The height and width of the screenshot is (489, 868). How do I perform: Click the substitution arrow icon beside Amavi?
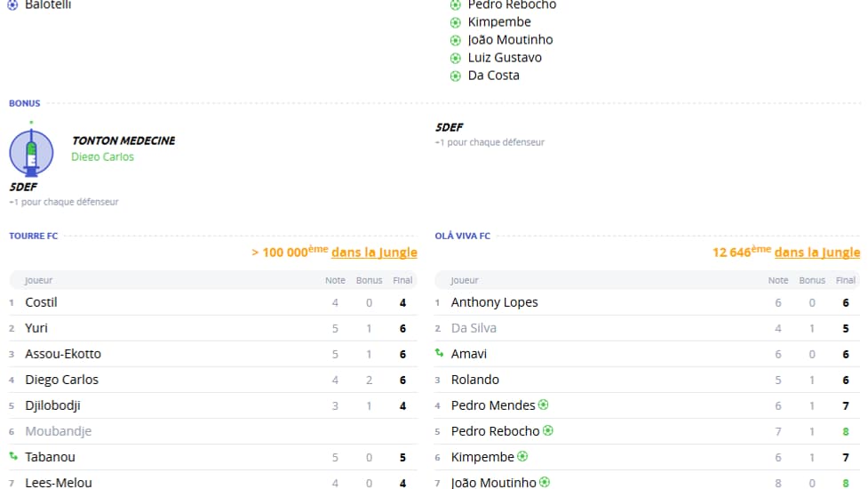coord(439,353)
